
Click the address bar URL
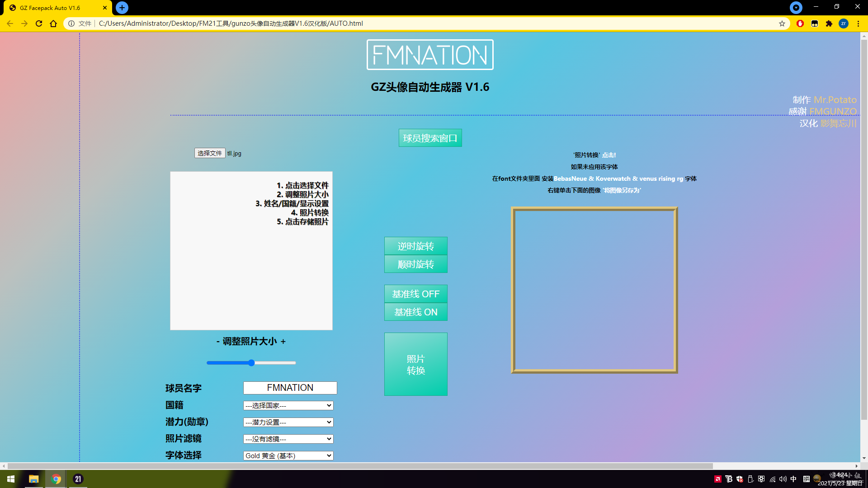[231, 23]
